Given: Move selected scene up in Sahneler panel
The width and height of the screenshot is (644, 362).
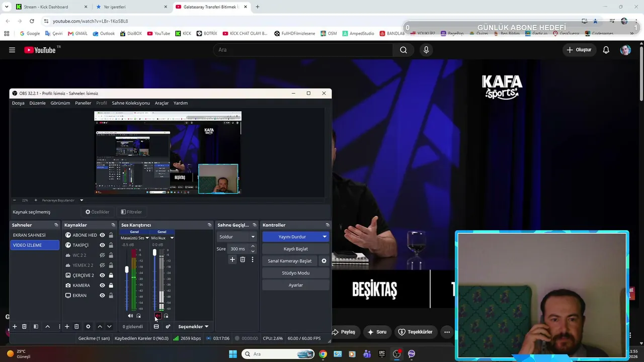Looking at the screenshot, I should click(48, 326).
